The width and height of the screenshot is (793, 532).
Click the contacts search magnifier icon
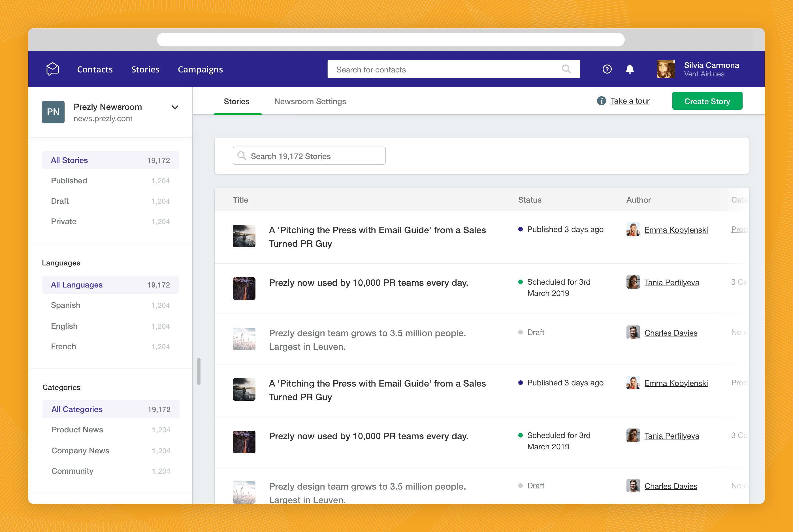(x=566, y=69)
